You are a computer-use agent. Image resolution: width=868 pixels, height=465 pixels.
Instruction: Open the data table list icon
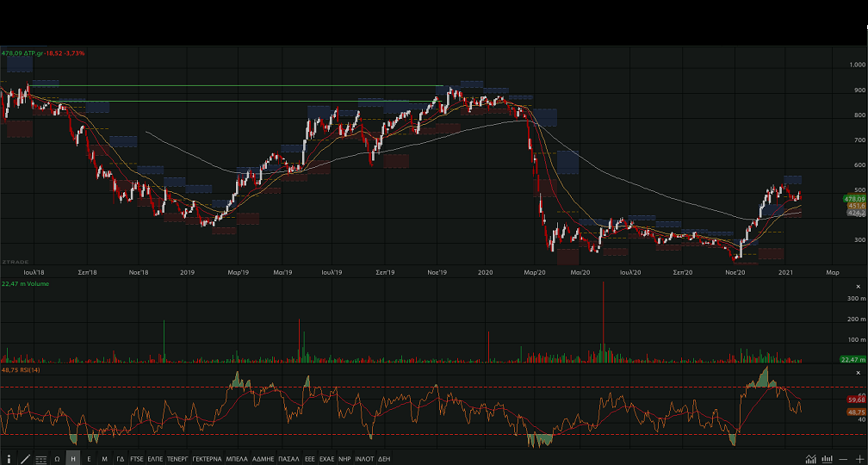click(x=41, y=459)
